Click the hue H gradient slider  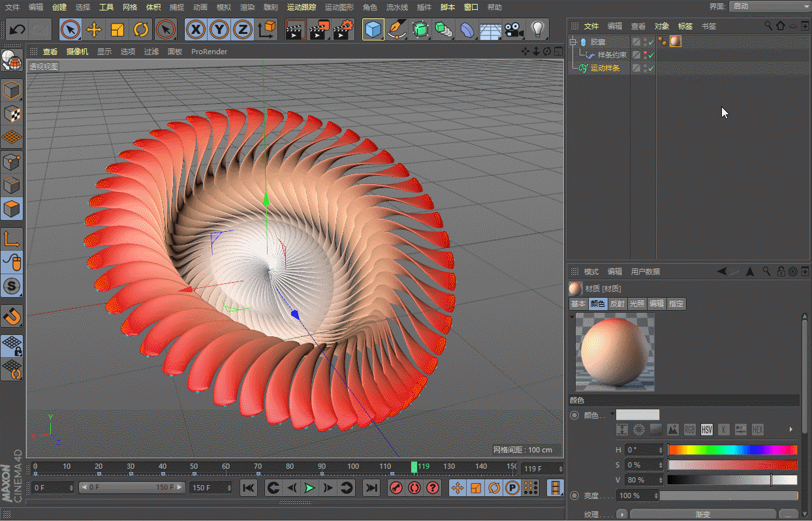(732, 450)
